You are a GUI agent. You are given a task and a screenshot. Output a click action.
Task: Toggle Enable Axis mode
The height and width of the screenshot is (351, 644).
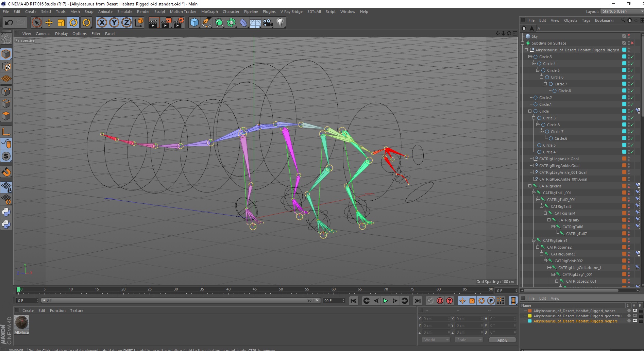click(x=6, y=132)
